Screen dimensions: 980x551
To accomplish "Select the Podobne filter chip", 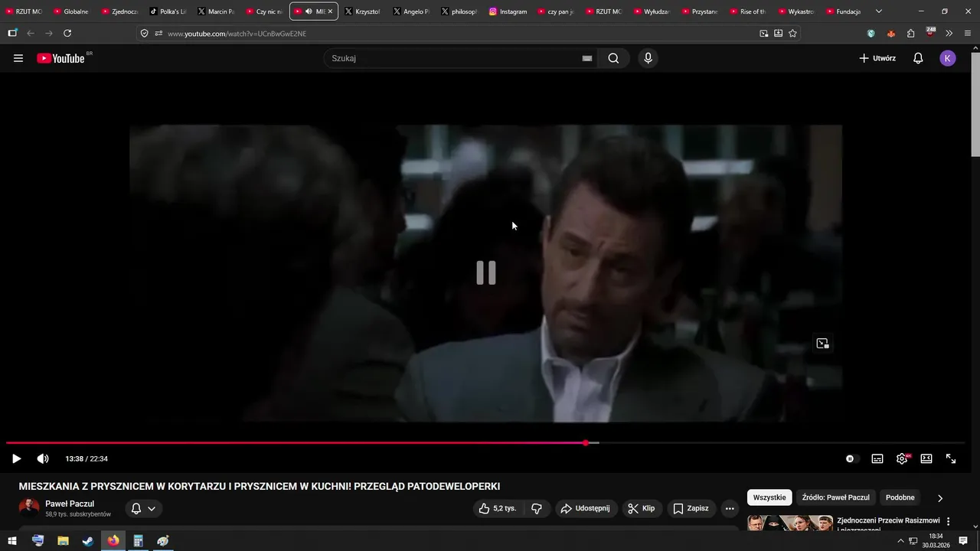I will (x=900, y=497).
